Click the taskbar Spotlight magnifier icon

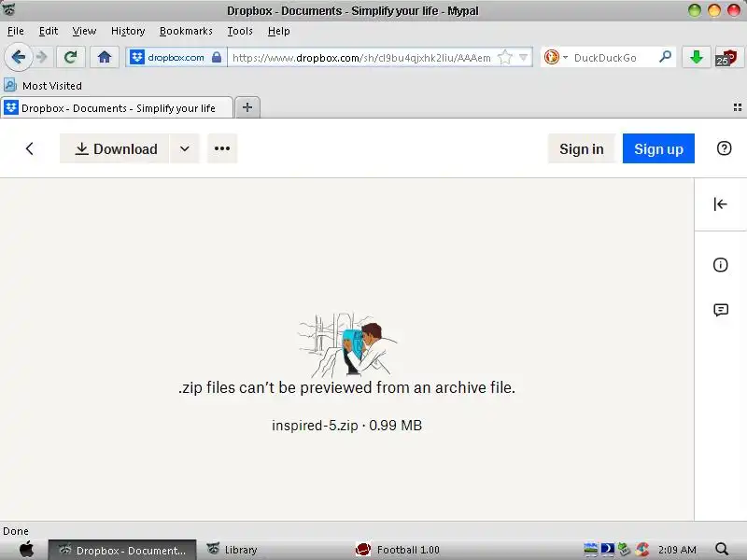(722, 550)
